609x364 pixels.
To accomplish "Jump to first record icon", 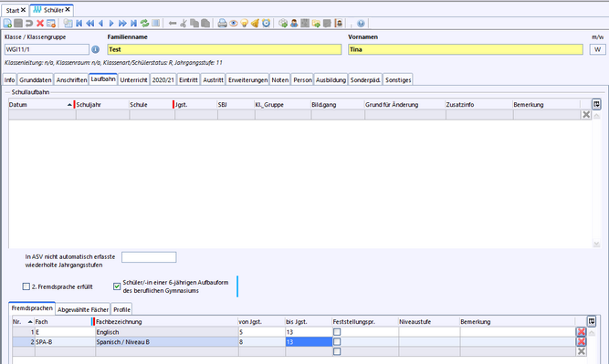I will click(79, 24).
